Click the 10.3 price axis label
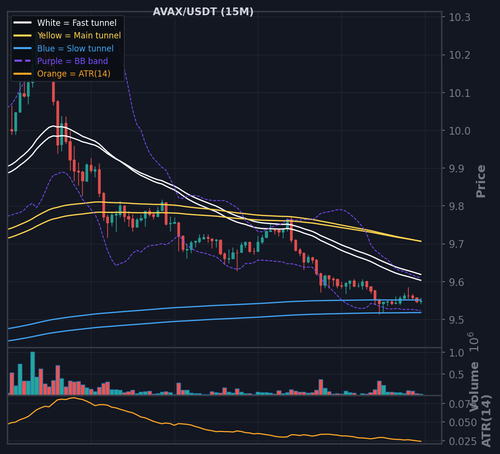Image resolution: width=500 pixels, height=454 pixels. click(459, 17)
